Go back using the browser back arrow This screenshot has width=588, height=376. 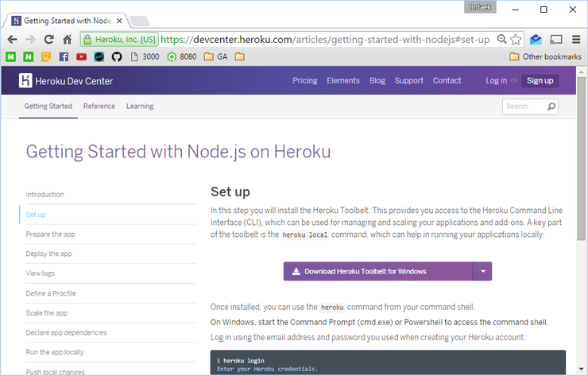click(13, 40)
